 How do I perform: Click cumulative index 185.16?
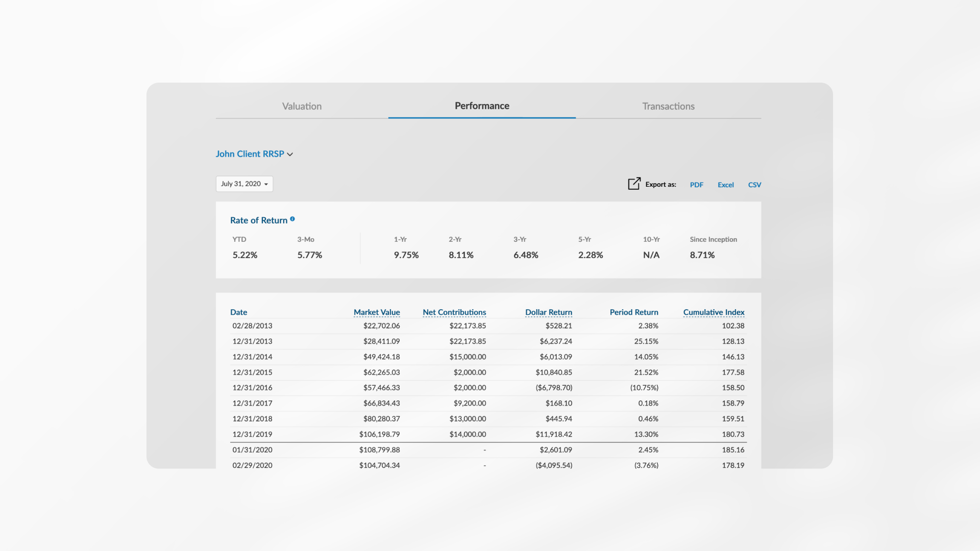point(733,450)
